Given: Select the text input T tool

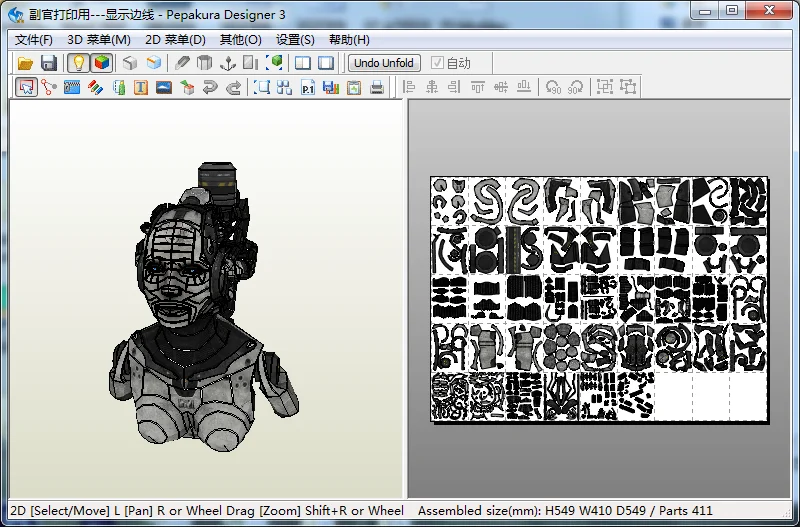Looking at the screenshot, I should tap(141, 87).
